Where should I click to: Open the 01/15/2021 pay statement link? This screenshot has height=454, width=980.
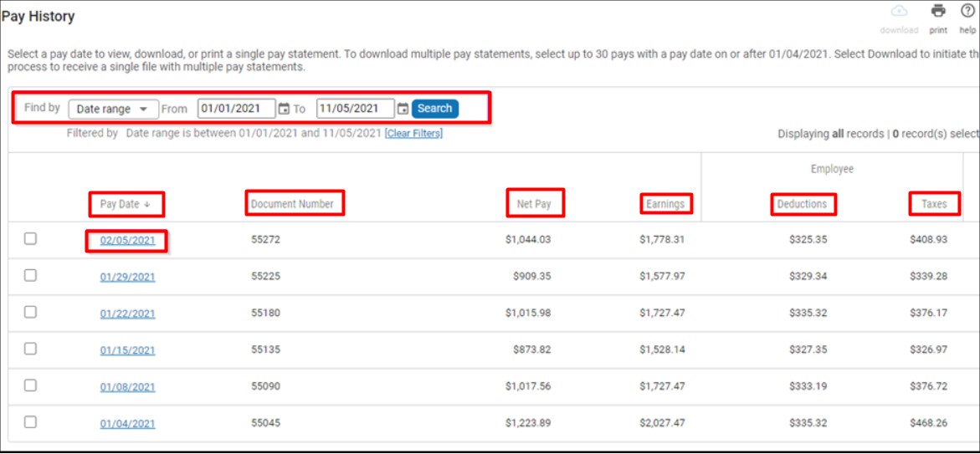pos(127,350)
